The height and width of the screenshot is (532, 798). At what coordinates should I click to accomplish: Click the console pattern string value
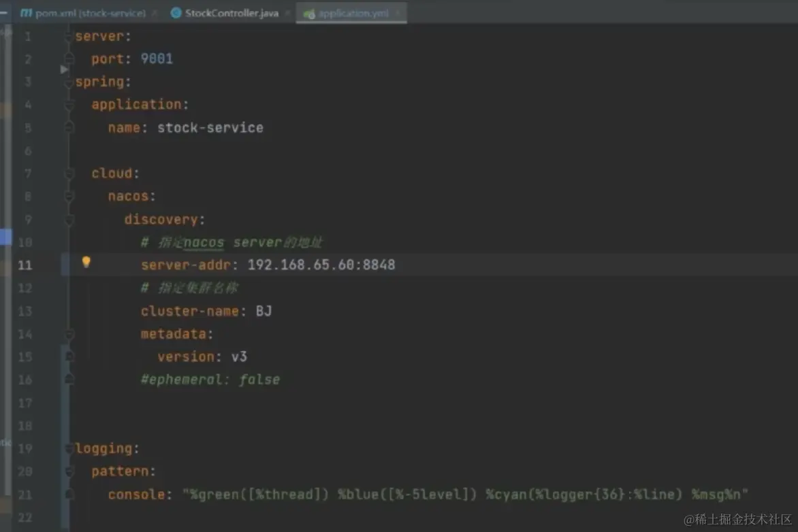coord(465,495)
